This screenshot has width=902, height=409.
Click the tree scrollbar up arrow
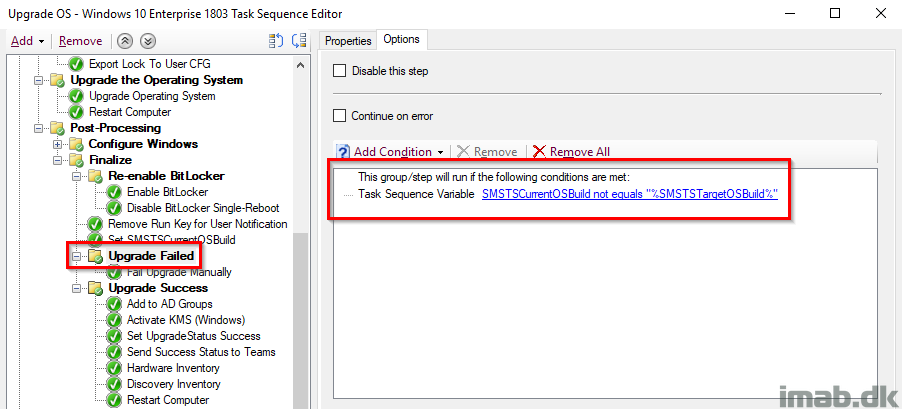coord(300,65)
